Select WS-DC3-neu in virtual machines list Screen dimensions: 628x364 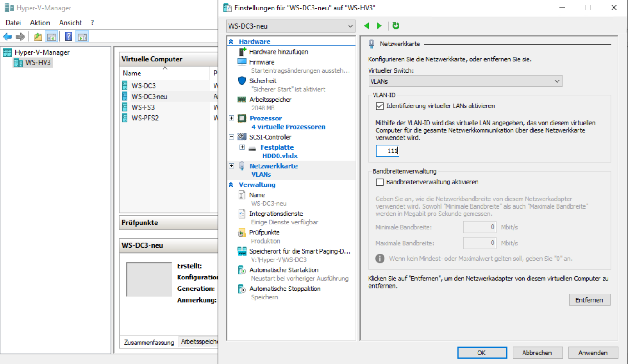(x=150, y=96)
